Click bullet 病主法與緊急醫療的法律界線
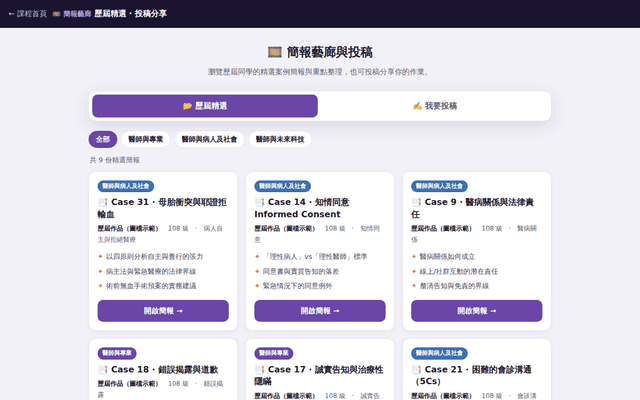Image resolution: width=640 pixels, height=400 pixels. (151, 271)
